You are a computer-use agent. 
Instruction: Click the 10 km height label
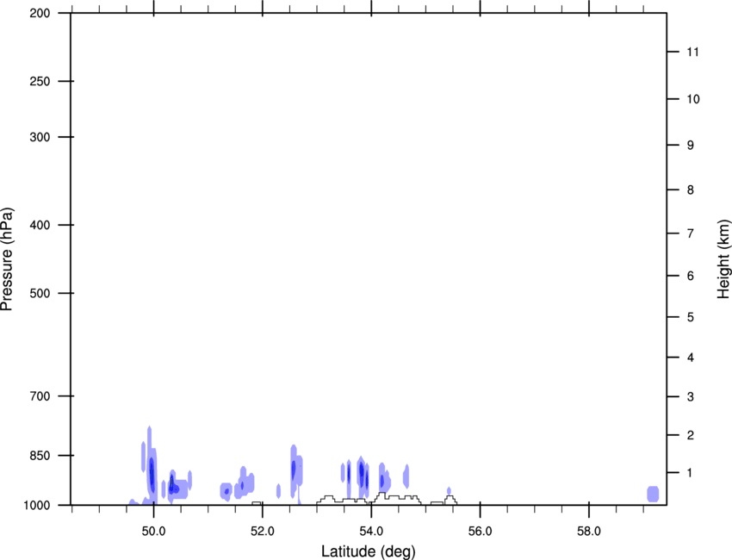[693, 99]
